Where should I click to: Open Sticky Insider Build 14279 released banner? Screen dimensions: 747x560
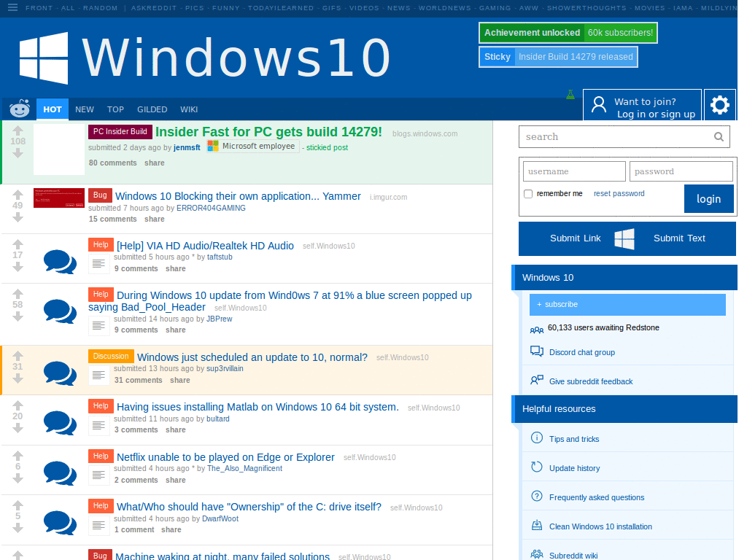tap(558, 57)
